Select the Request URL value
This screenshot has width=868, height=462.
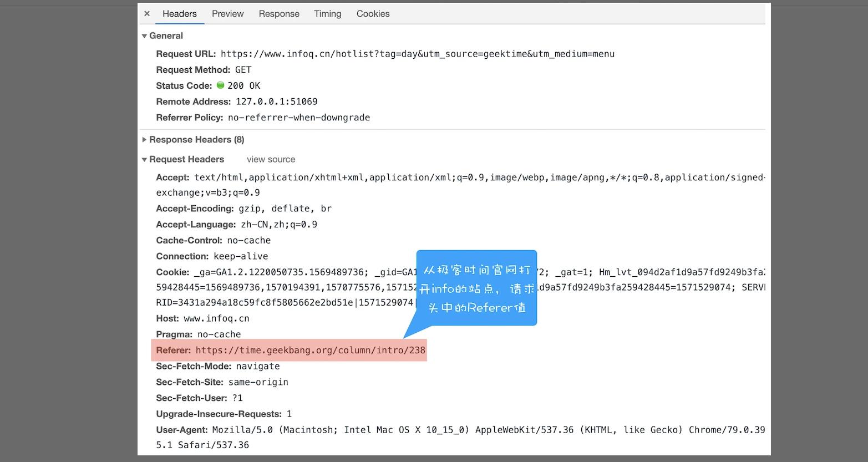418,54
